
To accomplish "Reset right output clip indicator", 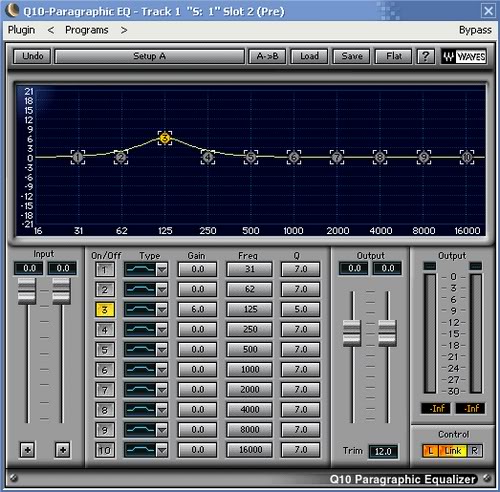I will pos(476,266).
